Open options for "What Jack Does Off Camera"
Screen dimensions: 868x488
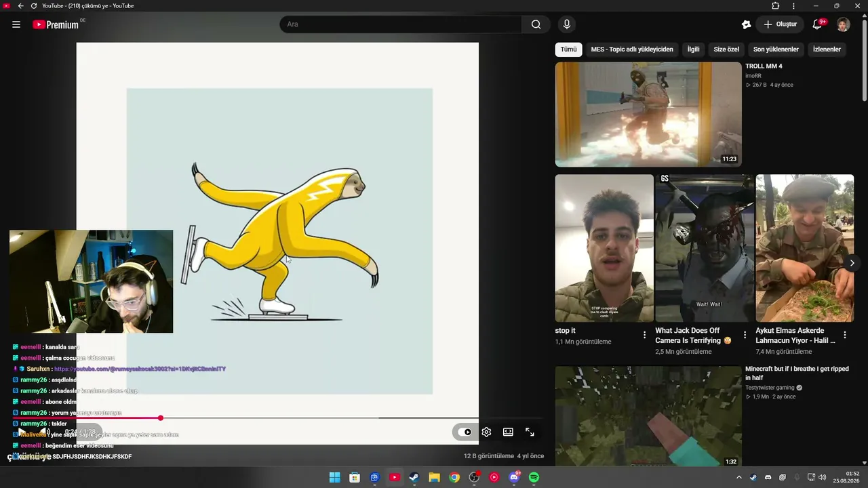(x=745, y=335)
